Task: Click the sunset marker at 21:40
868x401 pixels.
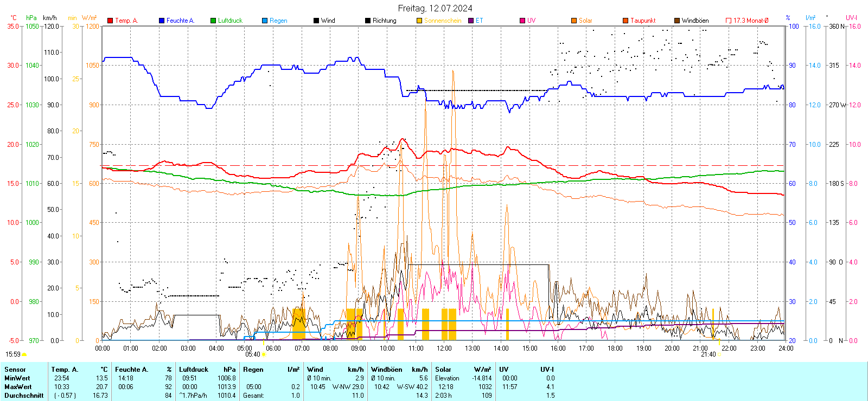Action: point(719,354)
